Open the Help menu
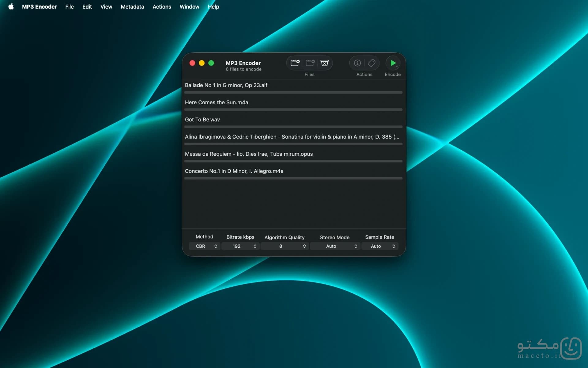This screenshot has height=368, width=588. [x=213, y=6]
